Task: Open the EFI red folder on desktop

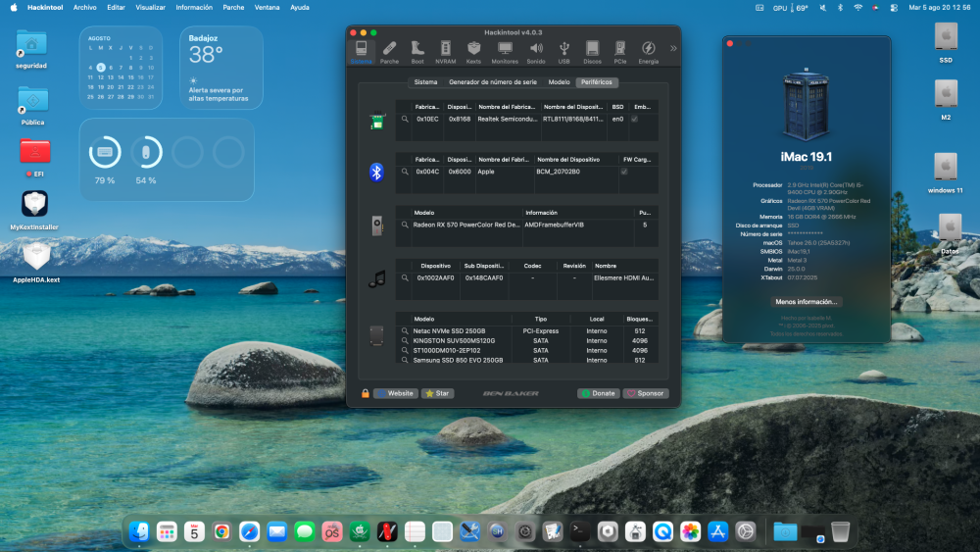Action: point(35,158)
